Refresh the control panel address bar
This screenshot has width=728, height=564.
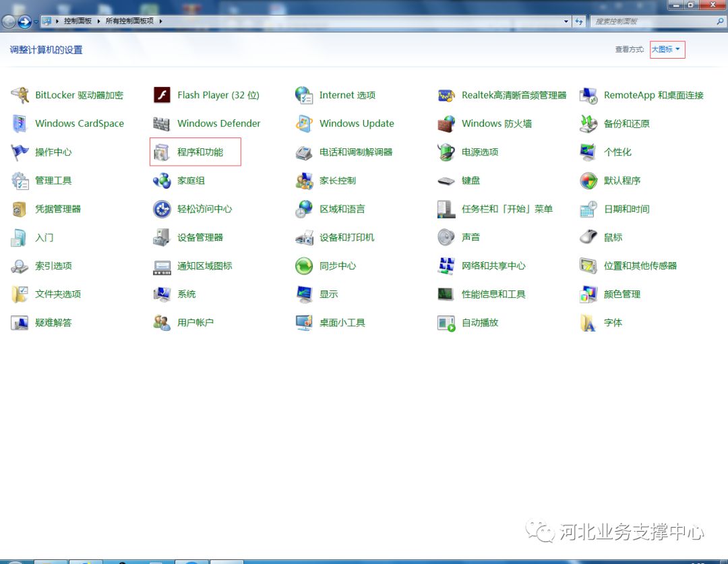pyautogui.click(x=579, y=22)
